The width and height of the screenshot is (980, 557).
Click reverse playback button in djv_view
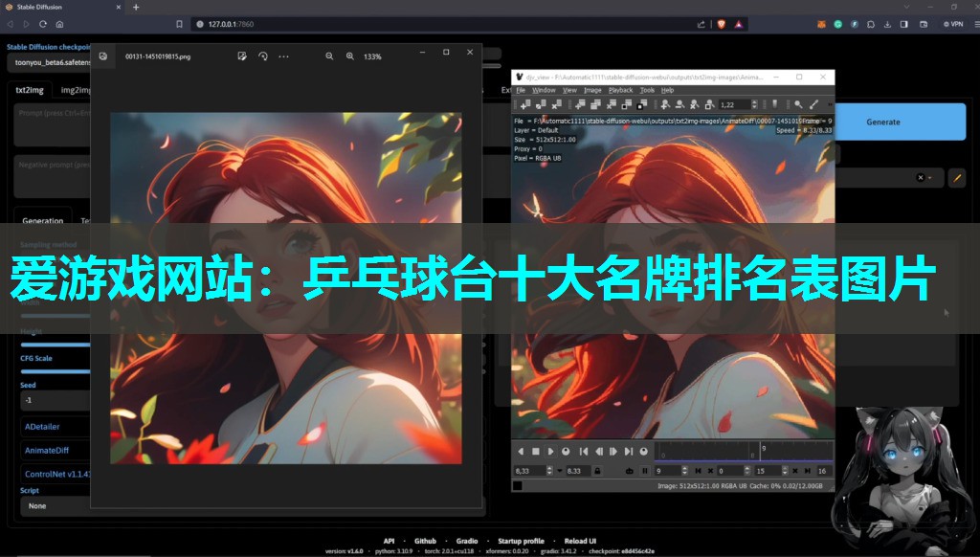click(521, 452)
